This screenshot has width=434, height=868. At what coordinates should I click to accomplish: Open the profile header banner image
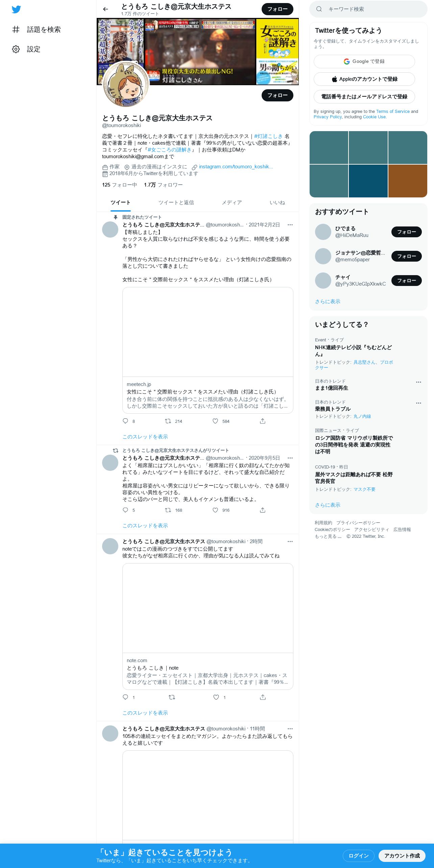(x=198, y=51)
